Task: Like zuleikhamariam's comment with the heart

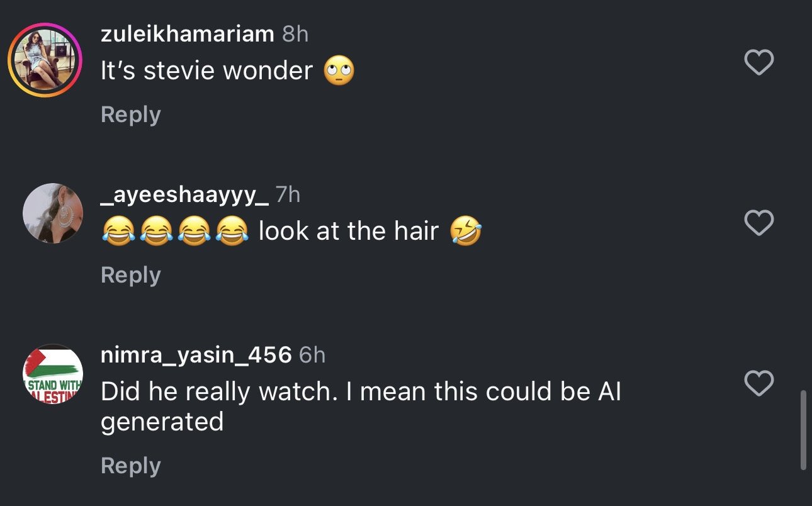Action: [x=758, y=63]
